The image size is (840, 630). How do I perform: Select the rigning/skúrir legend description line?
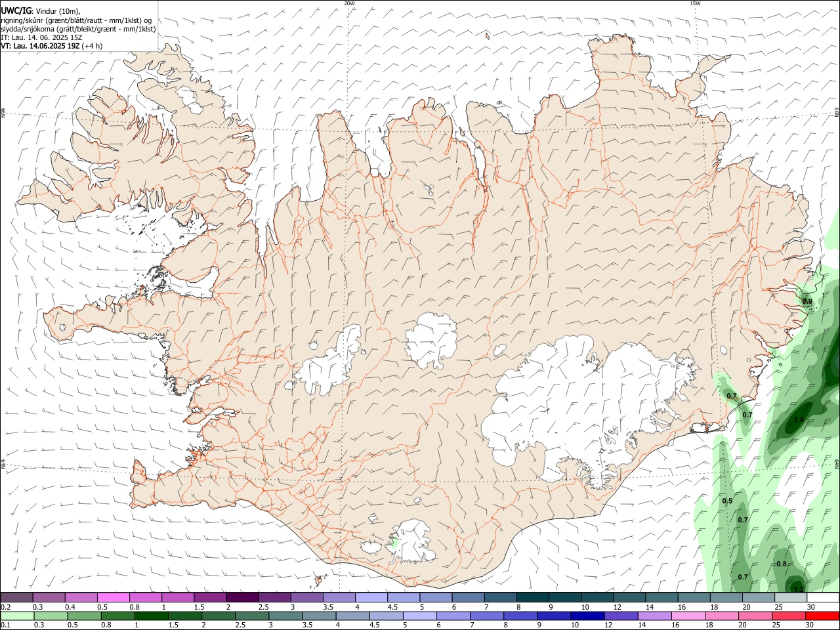point(76,20)
